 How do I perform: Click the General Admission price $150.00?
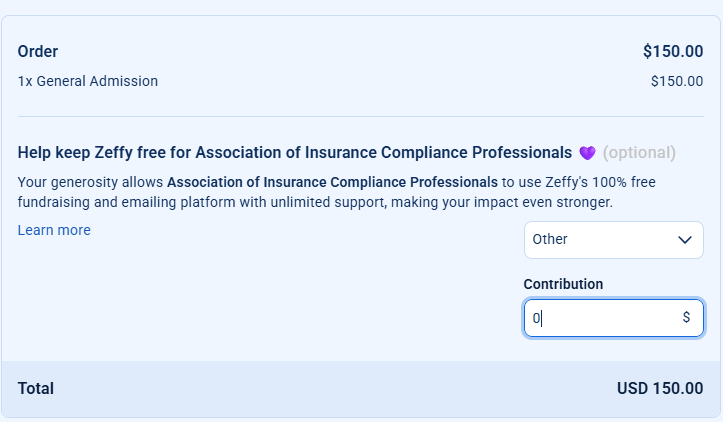point(676,81)
